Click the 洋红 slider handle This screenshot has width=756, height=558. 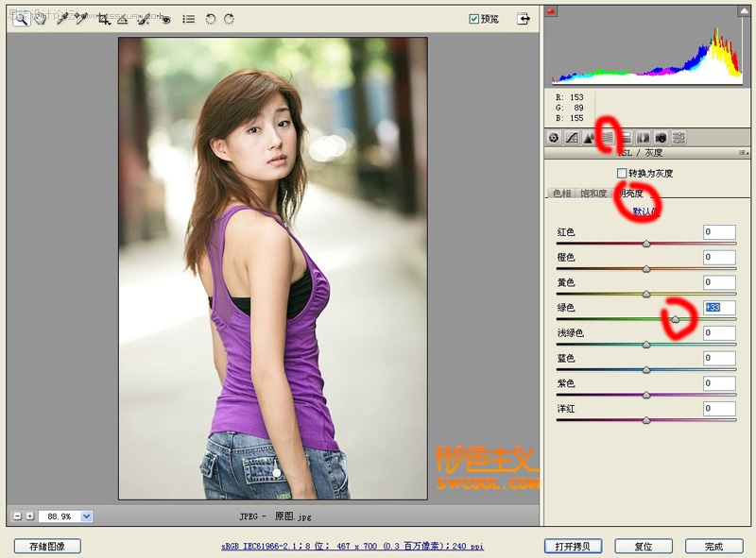coord(646,420)
